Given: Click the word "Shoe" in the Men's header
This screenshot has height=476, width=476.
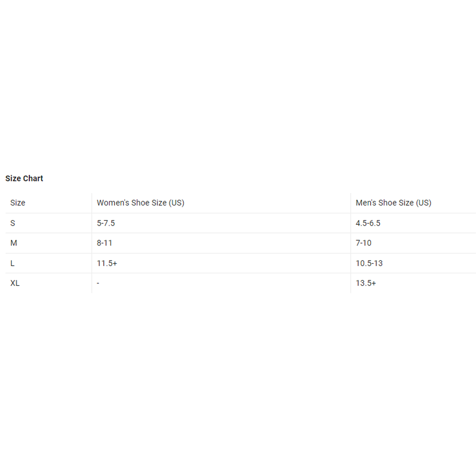Looking at the screenshot, I should tap(388, 203).
